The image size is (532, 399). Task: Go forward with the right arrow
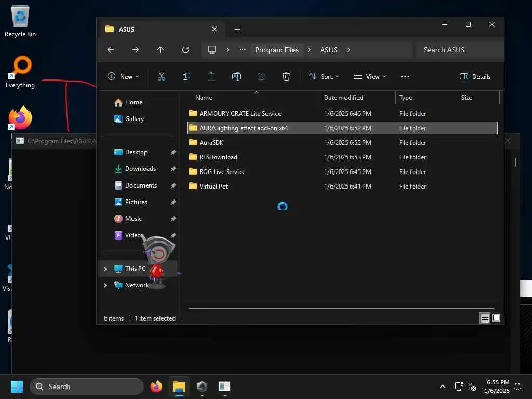(x=136, y=50)
